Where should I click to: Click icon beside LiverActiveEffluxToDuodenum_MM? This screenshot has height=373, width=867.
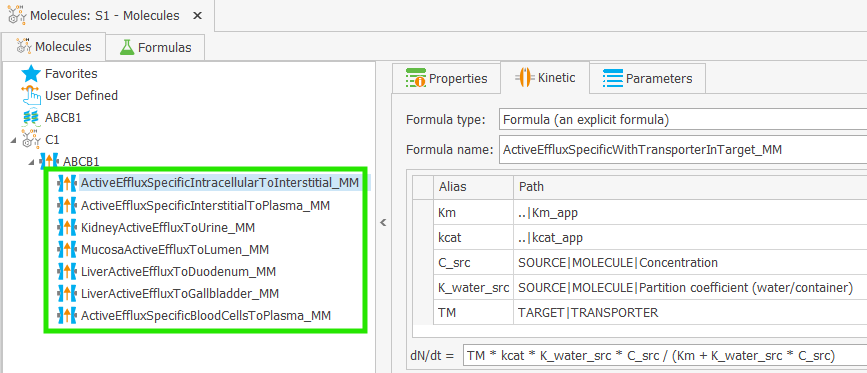coord(67,271)
